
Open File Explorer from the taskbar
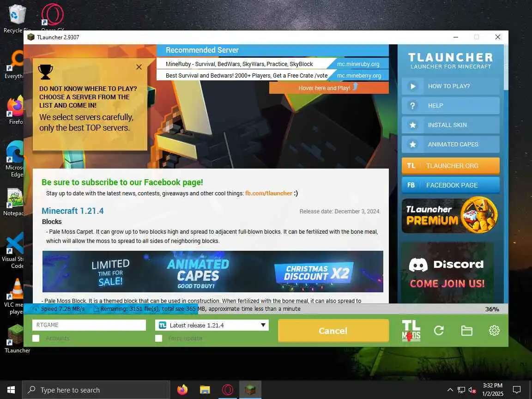point(205,390)
